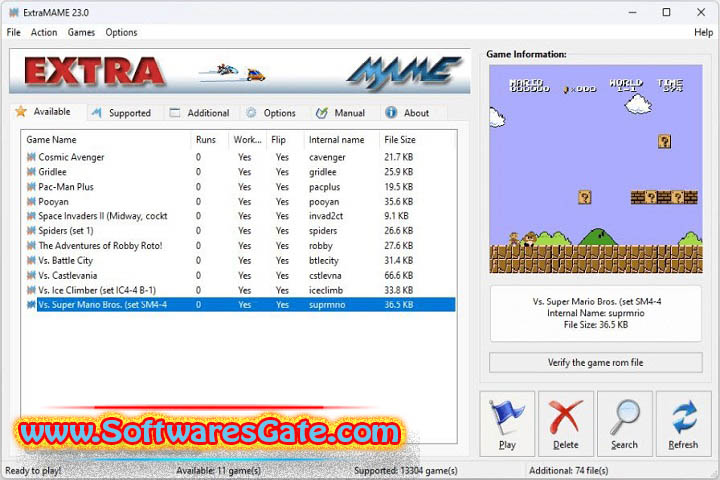
Task: Sort list by Internal name column
Action: pos(341,140)
